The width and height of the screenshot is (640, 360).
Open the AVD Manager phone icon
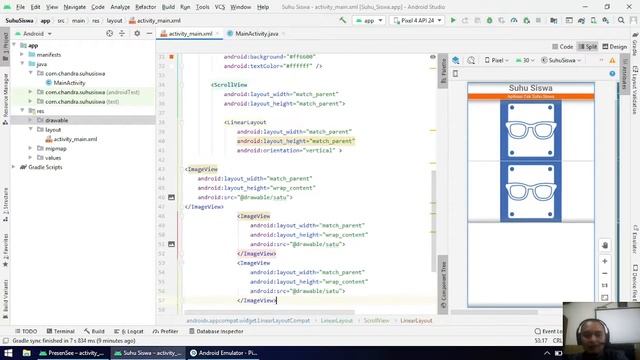pos(593,20)
